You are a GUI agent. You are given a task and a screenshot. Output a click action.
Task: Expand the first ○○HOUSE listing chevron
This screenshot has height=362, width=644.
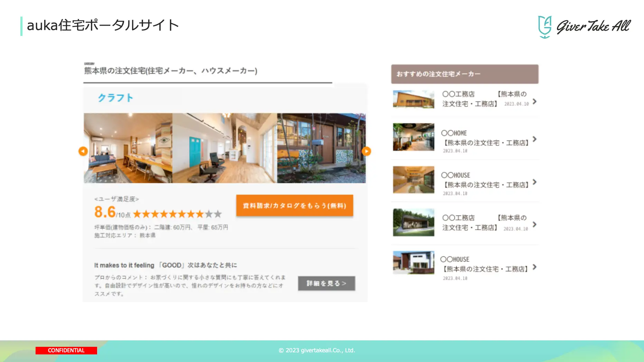tap(534, 182)
